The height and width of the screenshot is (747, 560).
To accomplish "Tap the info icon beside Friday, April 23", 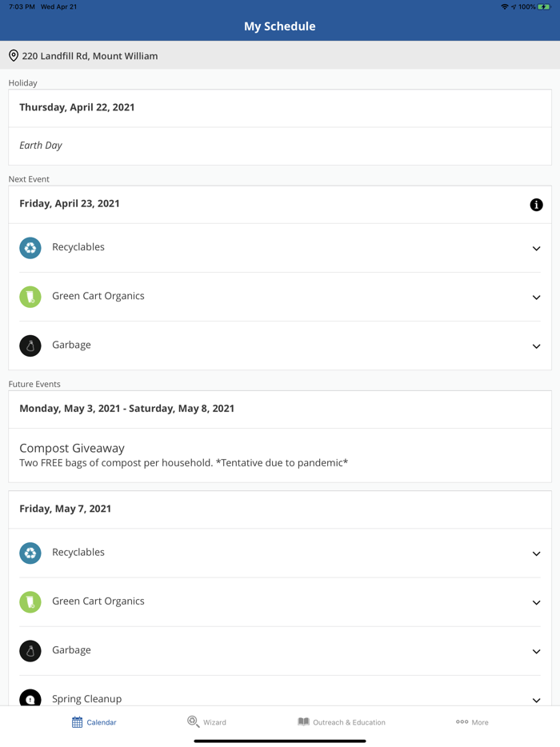I will [x=536, y=205].
